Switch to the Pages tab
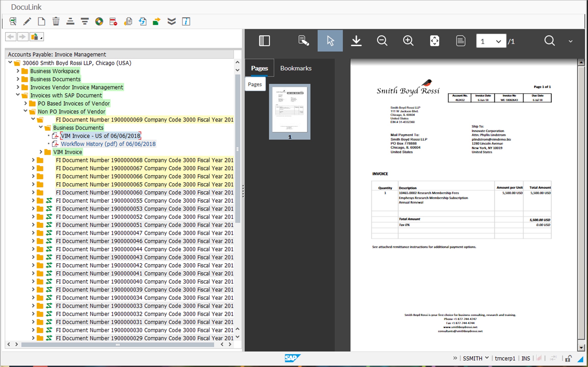This screenshot has width=588, height=367. (259, 68)
